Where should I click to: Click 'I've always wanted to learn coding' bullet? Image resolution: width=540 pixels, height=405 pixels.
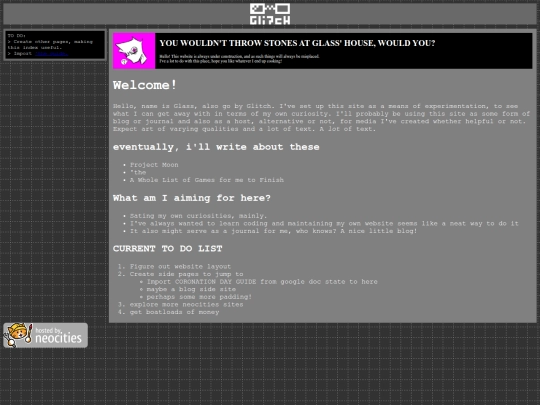[x=324, y=223]
